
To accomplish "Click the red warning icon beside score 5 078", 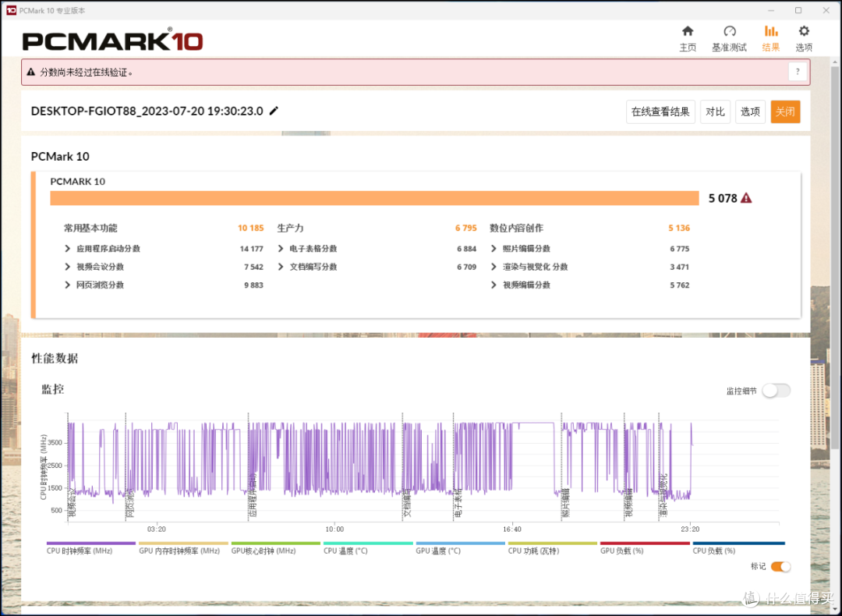I will pos(746,198).
